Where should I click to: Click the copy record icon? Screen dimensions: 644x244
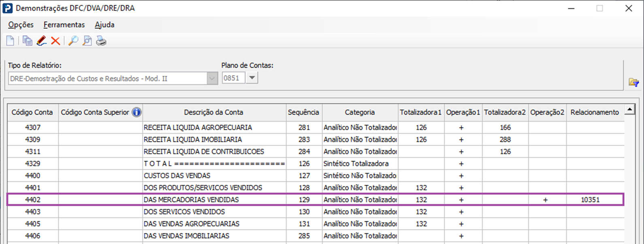pos(27,41)
